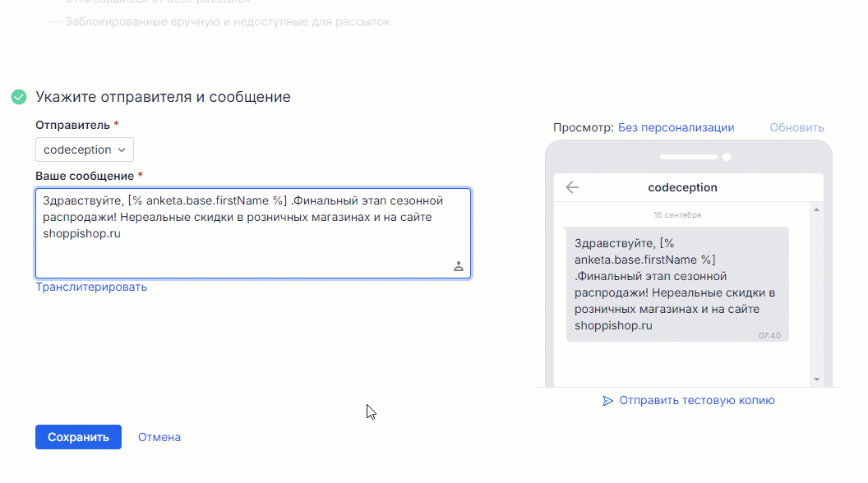Screen dimensions: 868x483
Task: Click the 'Транслитерировать' link
Action: [91, 286]
